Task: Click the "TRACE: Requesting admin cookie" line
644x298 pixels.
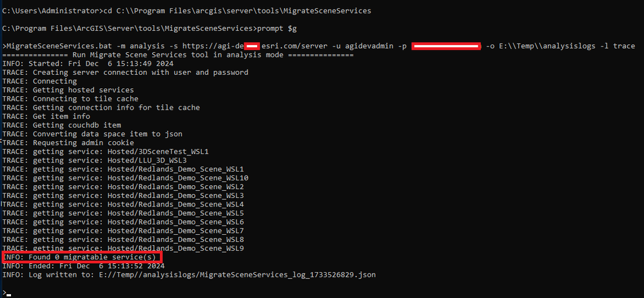Action: (x=68, y=143)
